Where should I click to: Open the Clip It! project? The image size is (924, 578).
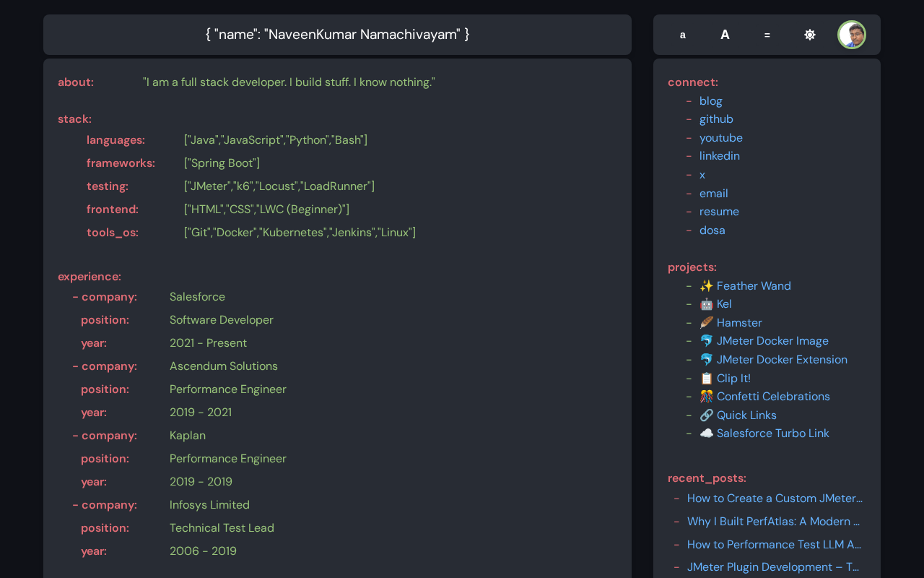(x=733, y=379)
